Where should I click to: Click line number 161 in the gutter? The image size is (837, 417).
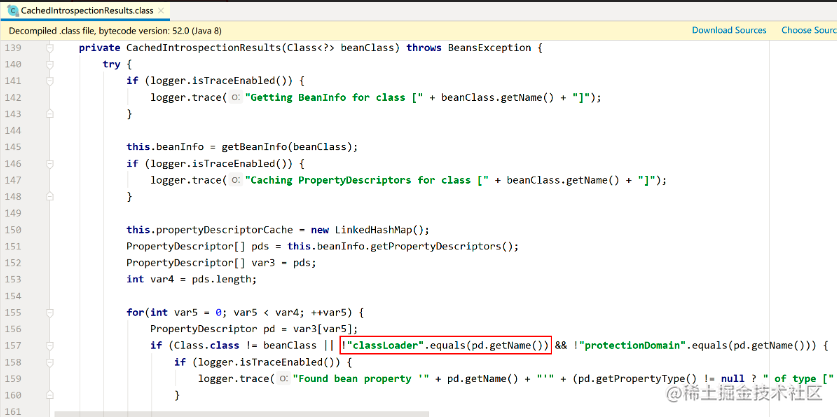[12, 412]
